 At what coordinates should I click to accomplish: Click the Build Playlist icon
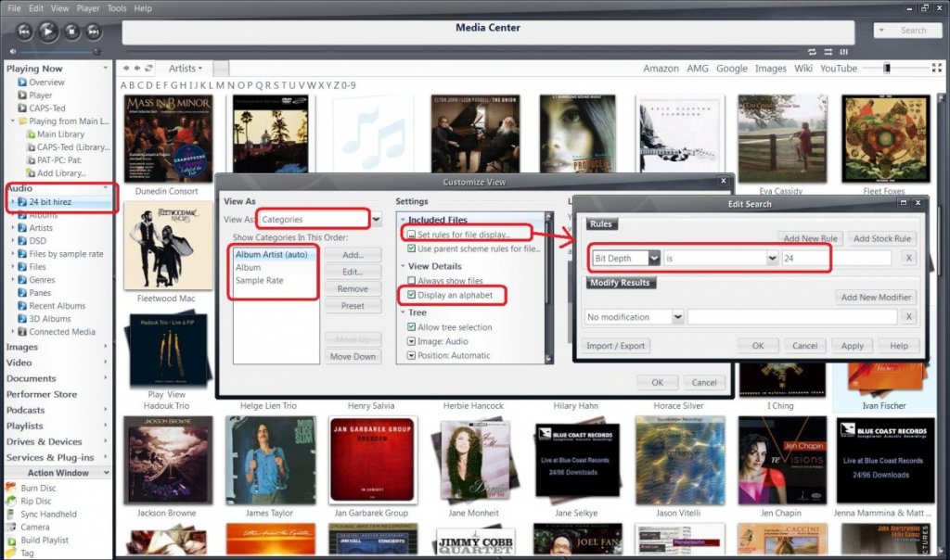(x=11, y=540)
